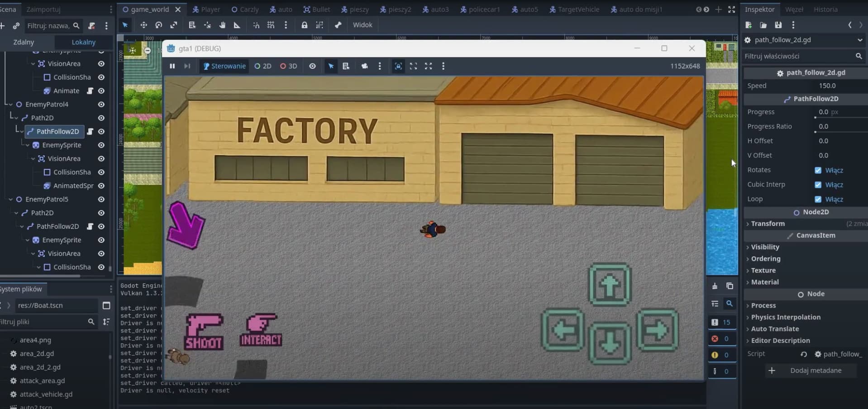Select the Rotate tool in editor toolbar
This screenshot has height=409, width=868.
tap(158, 25)
